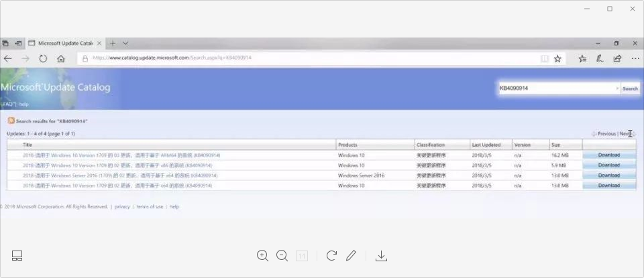Open the more options ellipsis menu
The width and height of the screenshot is (644, 278).
click(635, 58)
